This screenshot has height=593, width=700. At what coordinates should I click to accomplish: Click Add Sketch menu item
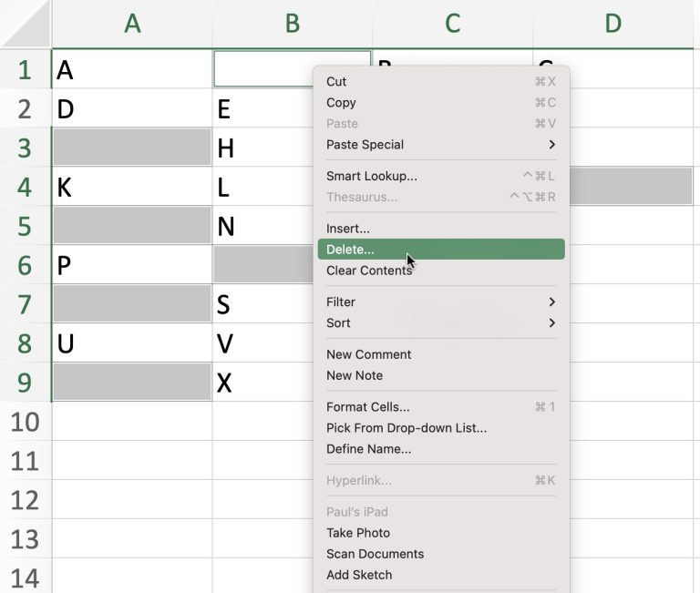tap(359, 575)
